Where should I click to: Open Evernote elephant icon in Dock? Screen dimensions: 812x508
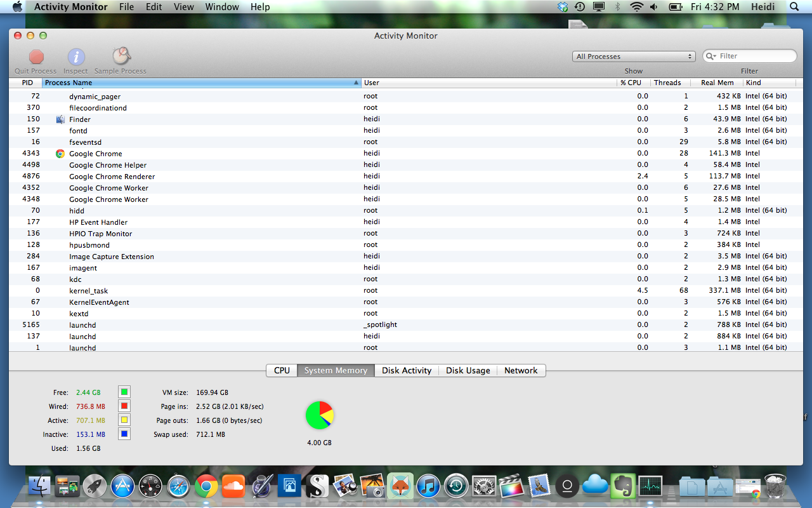(622, 486)
